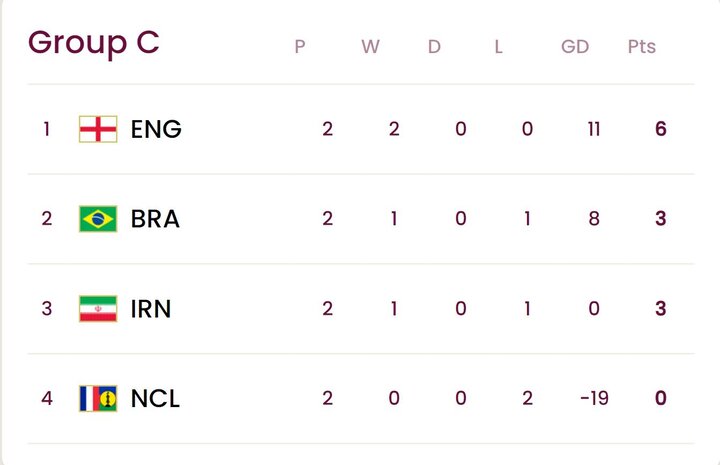Screen dimensions: 720x465
Task: Open the NCL team entry
Action: [155, 399]
